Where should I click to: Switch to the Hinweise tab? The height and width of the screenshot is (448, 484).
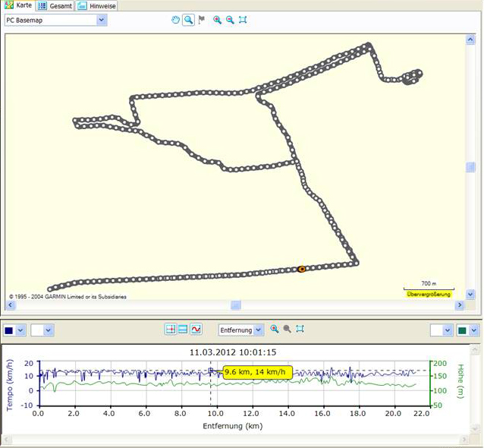96,5
